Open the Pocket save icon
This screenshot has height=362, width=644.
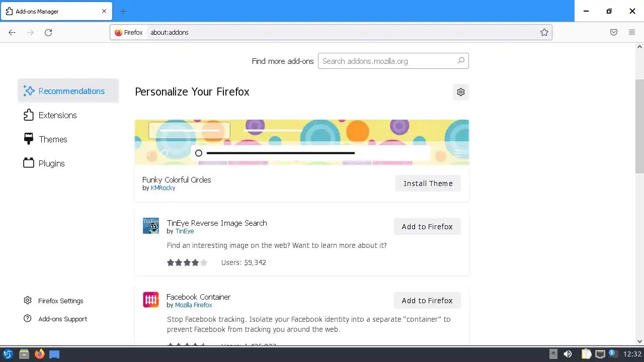[614, 32]
